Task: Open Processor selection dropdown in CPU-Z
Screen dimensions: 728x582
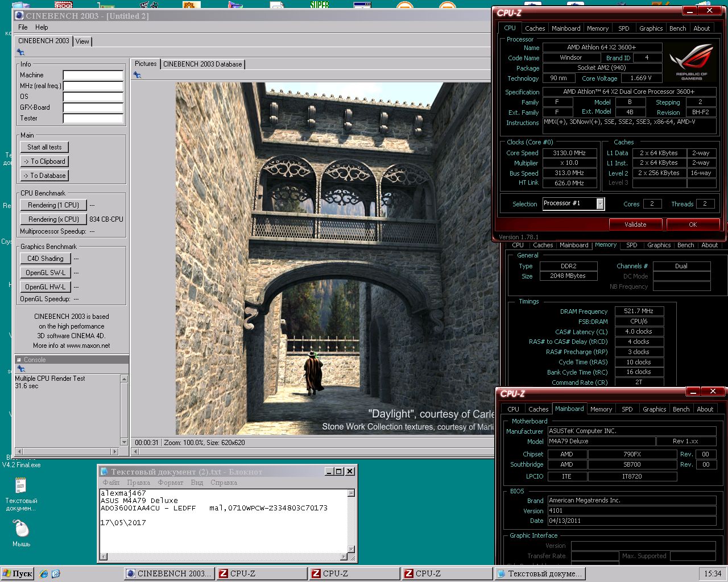Action: [x=600, y=203]
